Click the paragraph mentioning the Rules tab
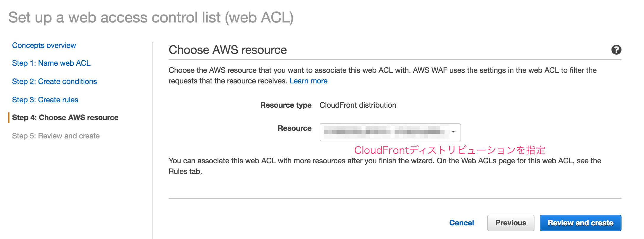 [385, 166]
